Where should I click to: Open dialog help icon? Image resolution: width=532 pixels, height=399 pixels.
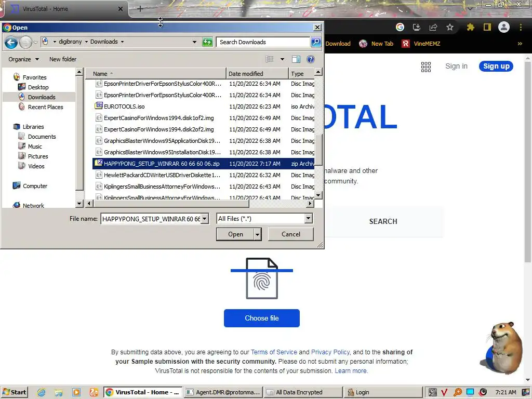(x=310, y=59)
